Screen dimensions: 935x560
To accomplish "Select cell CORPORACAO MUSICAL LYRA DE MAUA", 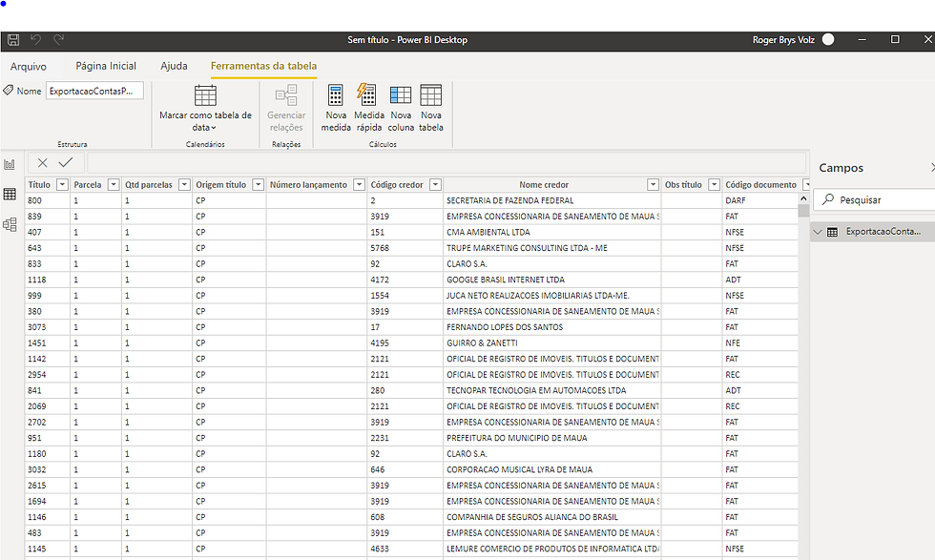I will [x=552, y=469].
